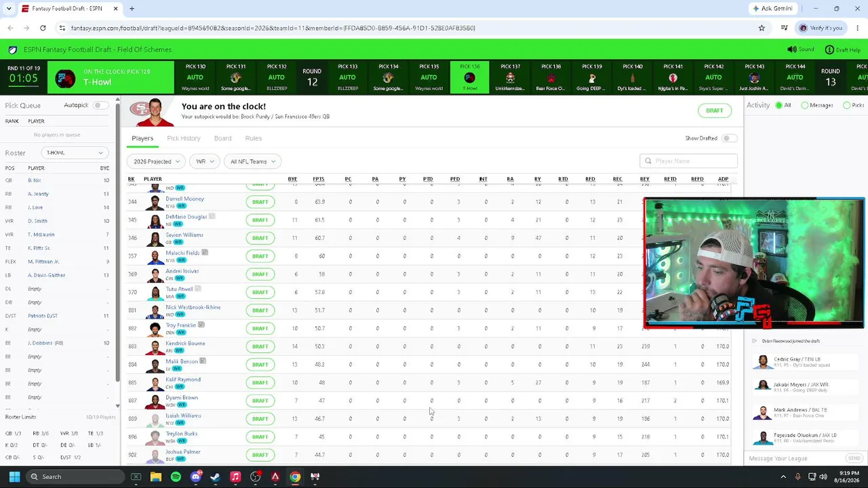The width and height of the screenshot is (868, 488).
Task: Reload the ESPN draft page
Action: [x=43, y=28]
